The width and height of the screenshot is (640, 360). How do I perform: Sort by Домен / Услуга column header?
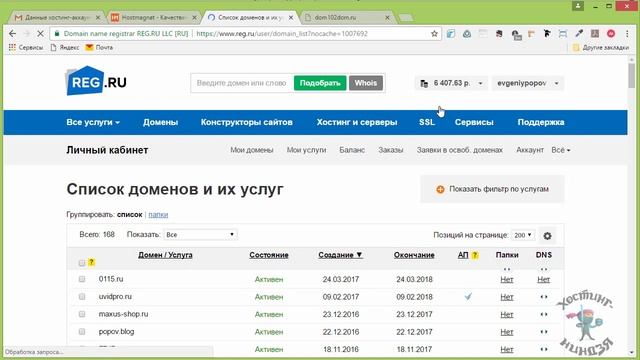pyautogui.click(x=165, y=255)
